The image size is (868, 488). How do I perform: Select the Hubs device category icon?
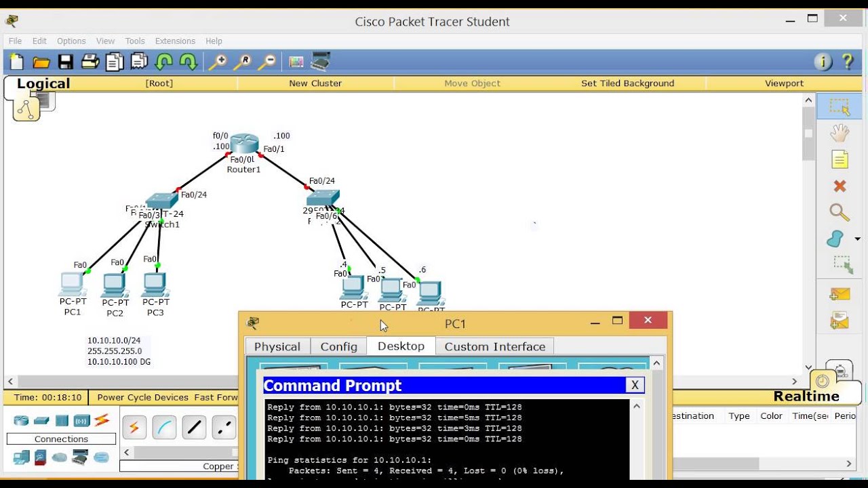tap(62, 421)
